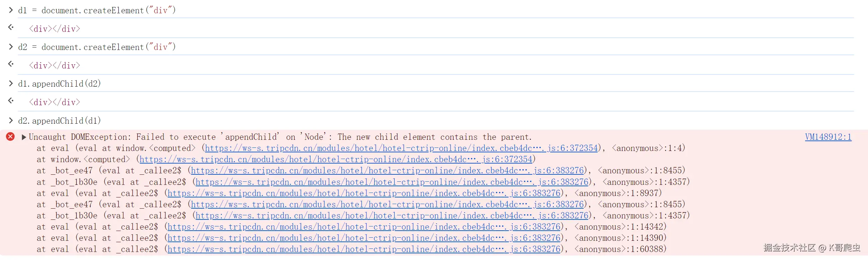Click output arrow under d1 createElement result
The width and height of the screenshot is (868, 260).
pos(11,27)
